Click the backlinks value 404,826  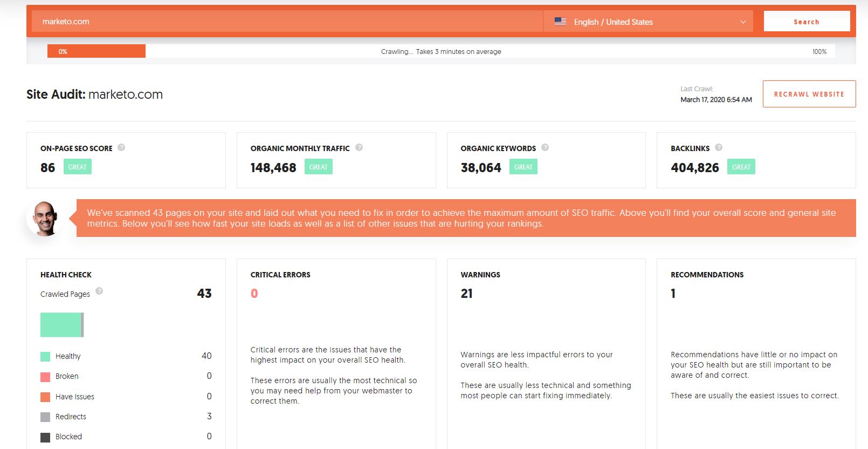[695, 168]
